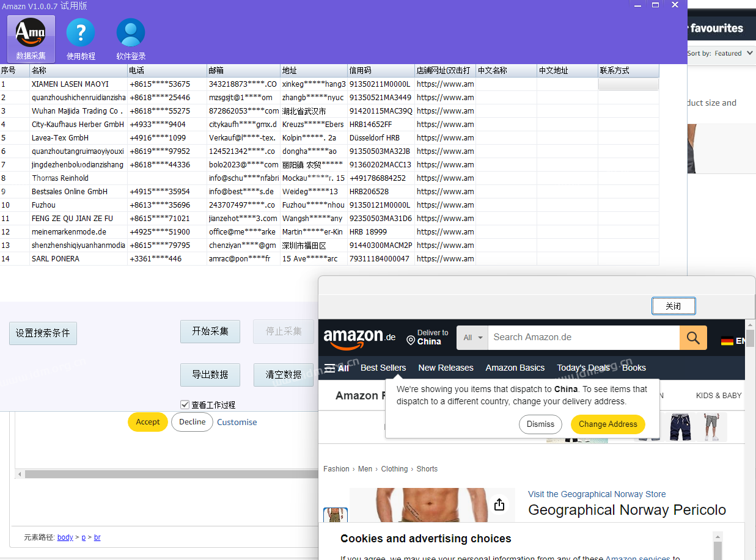Viewport: 756px width, 560px height.
Task: Click the body link in 元素路径
Action: point(65,537)
